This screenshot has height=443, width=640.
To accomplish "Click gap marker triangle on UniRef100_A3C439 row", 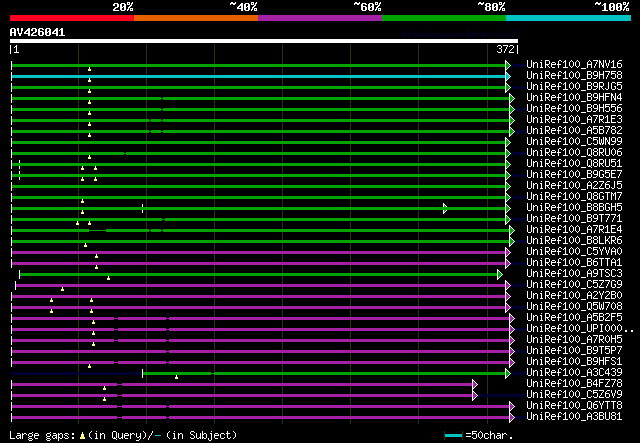I will (x=176, y=377).
